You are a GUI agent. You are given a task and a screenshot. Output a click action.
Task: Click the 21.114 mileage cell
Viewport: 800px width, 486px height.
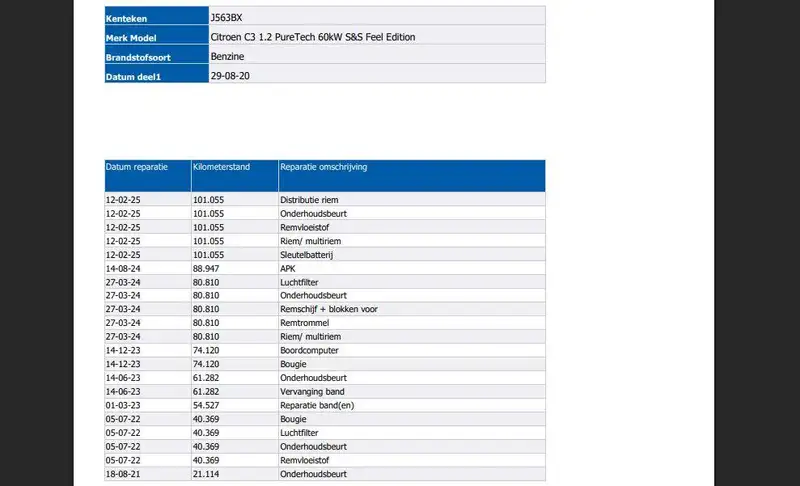click(207, 473)
